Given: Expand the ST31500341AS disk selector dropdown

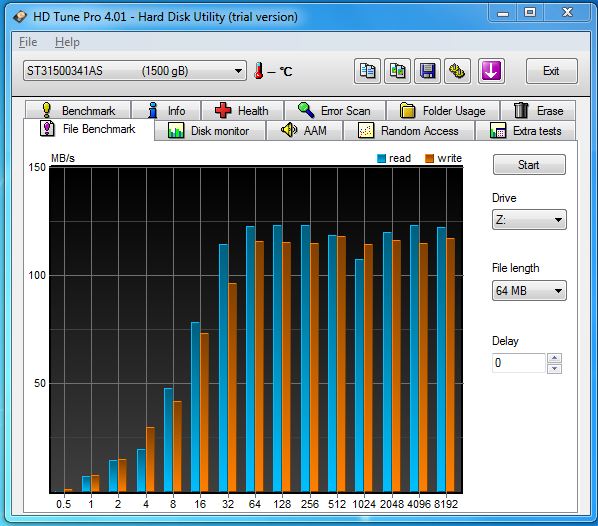Looking at the screenshot, I should pyautogui.click(x=135, y=71).
